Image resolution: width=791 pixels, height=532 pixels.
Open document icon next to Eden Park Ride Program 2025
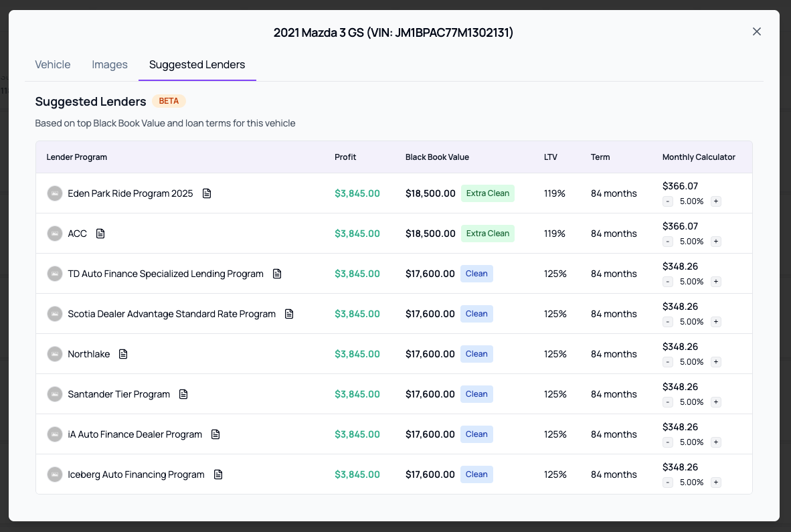pos(207,193)
